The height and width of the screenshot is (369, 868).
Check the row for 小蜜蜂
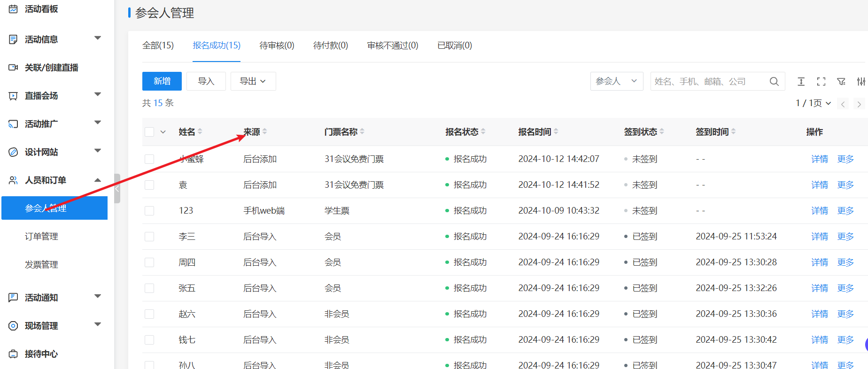[149, 159]
